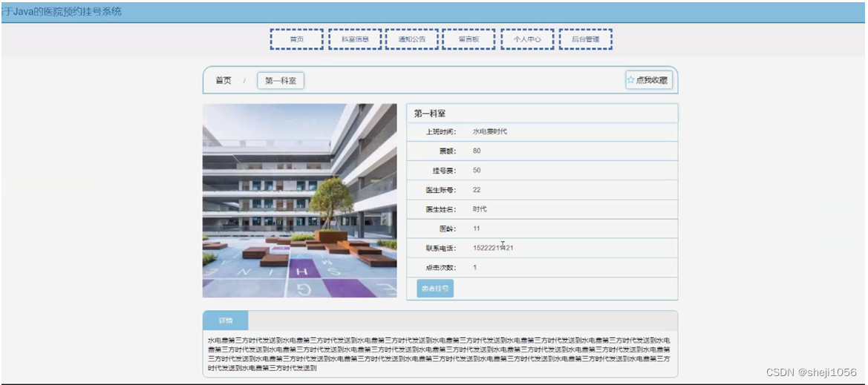Click the department building photo
The width and height of the screenshot is (868, 385).
[299, 200]
